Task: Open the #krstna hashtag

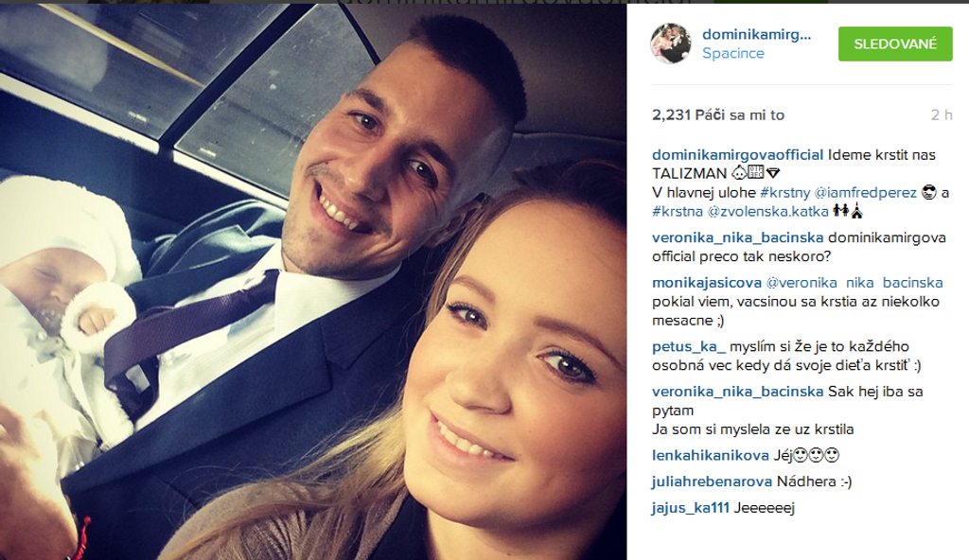Action: (x=678, y=211)
